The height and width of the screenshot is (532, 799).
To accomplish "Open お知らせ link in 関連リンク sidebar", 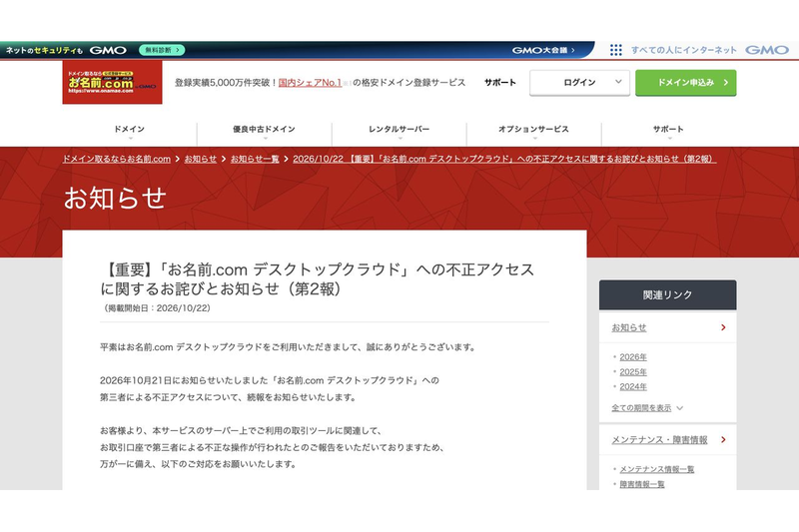I will click(x=629, y=327).
